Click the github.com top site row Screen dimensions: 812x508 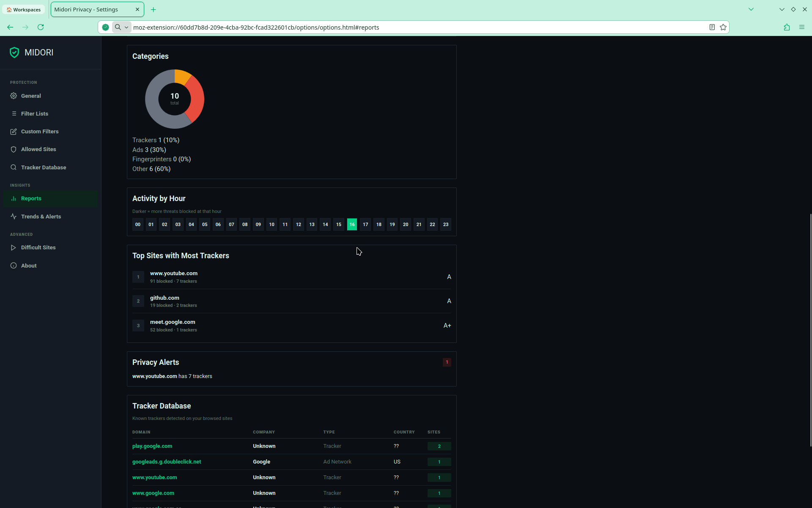coord(292,301)
